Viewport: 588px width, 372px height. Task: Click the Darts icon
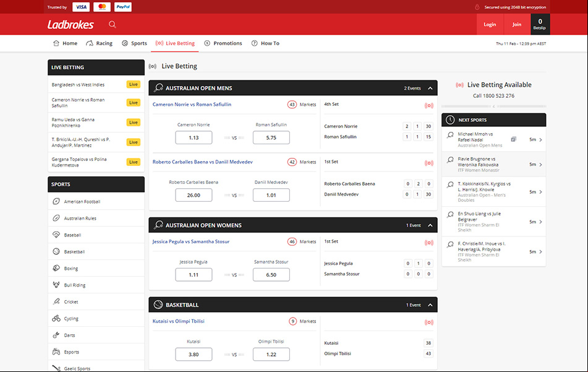point(56,335)
